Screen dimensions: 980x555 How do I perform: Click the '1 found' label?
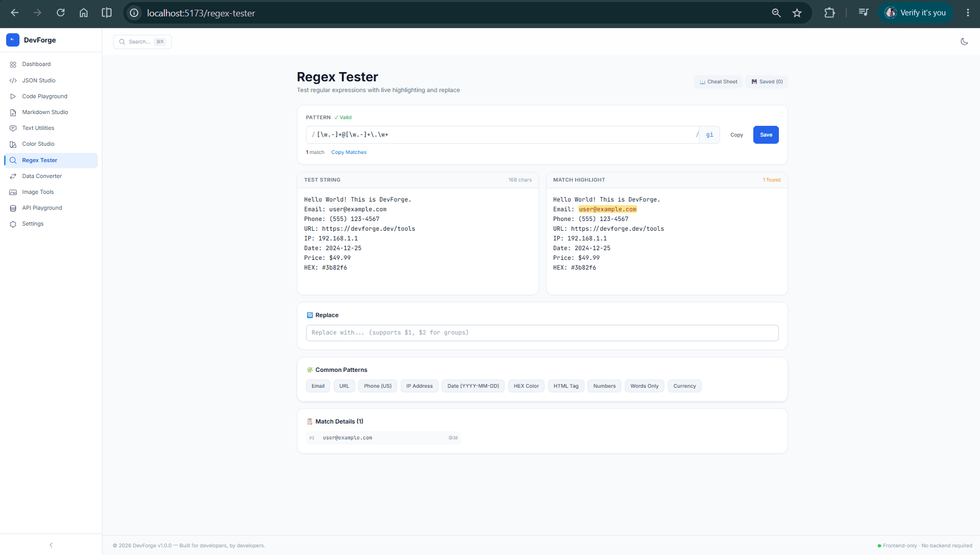point(771,180)
